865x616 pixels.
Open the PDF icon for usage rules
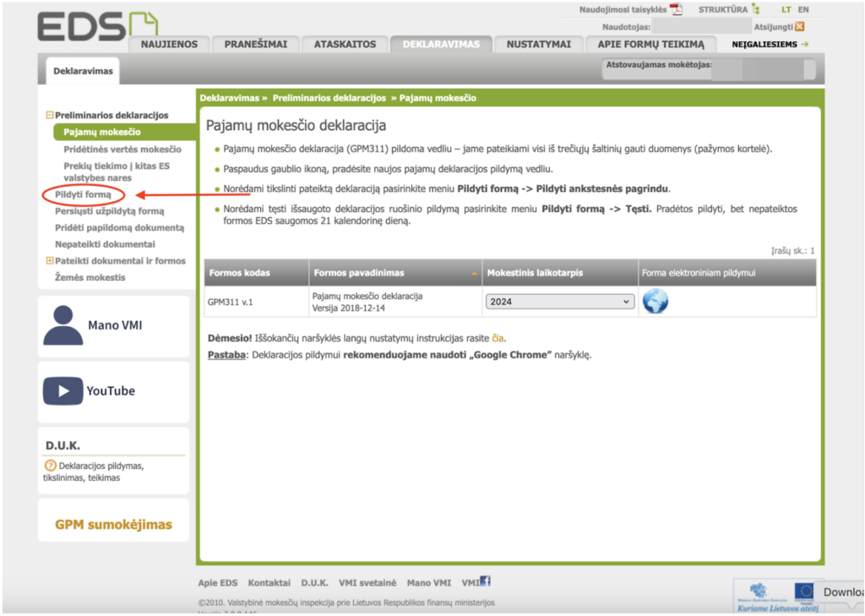pos(676,9)
